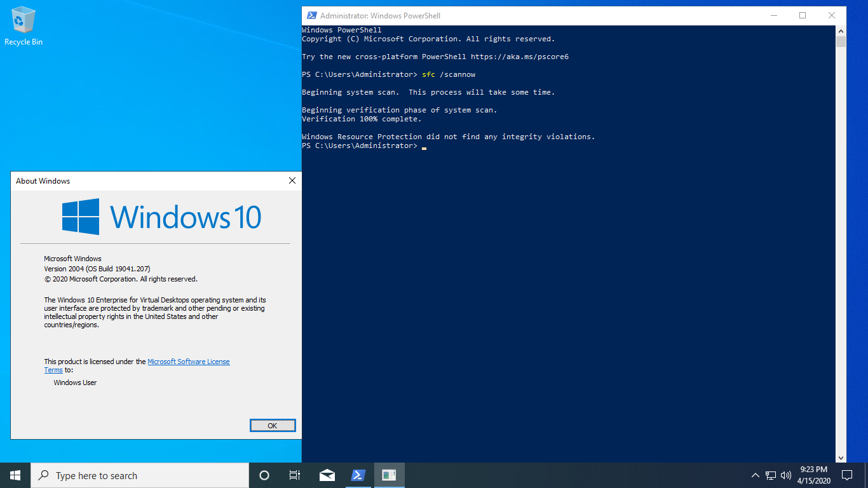
Task: Close the Administrator PowerShell window
Action: pos(832,15)
